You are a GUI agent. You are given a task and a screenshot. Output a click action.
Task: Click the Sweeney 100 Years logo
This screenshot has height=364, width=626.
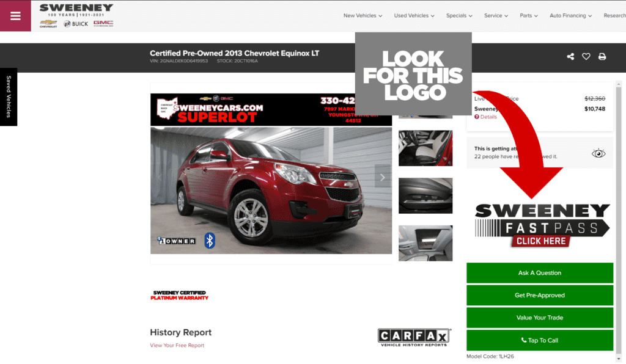coord(76,10)
